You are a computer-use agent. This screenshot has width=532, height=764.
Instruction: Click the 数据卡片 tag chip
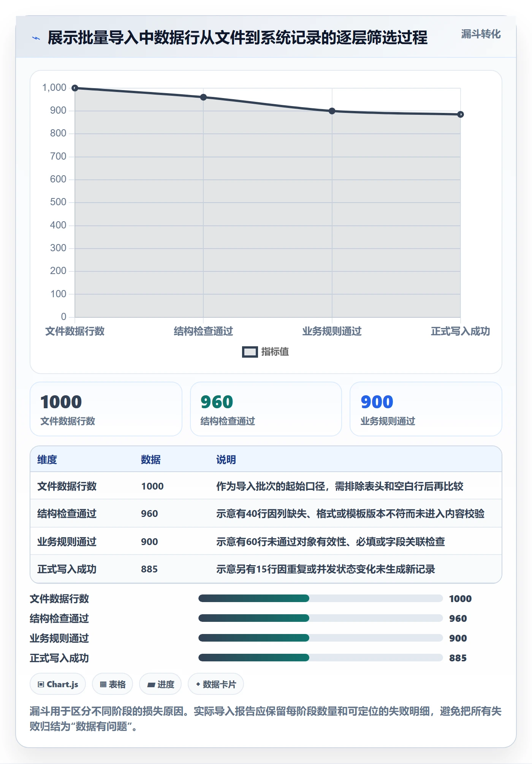(x=216, y=684)
